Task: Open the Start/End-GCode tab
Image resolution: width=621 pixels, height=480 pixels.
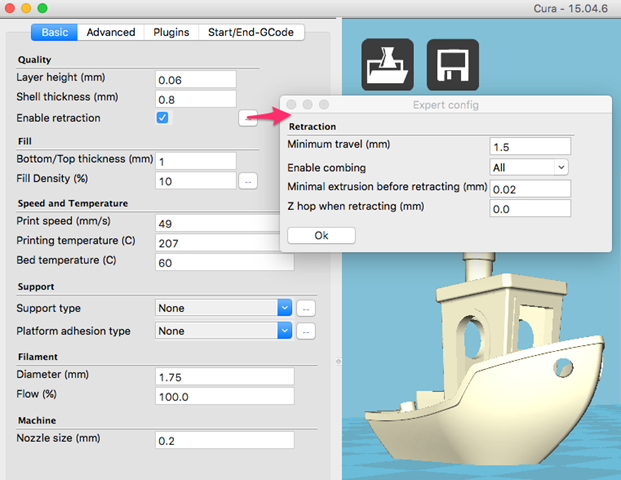Action: pyautogui.click(x=251, y=32)
